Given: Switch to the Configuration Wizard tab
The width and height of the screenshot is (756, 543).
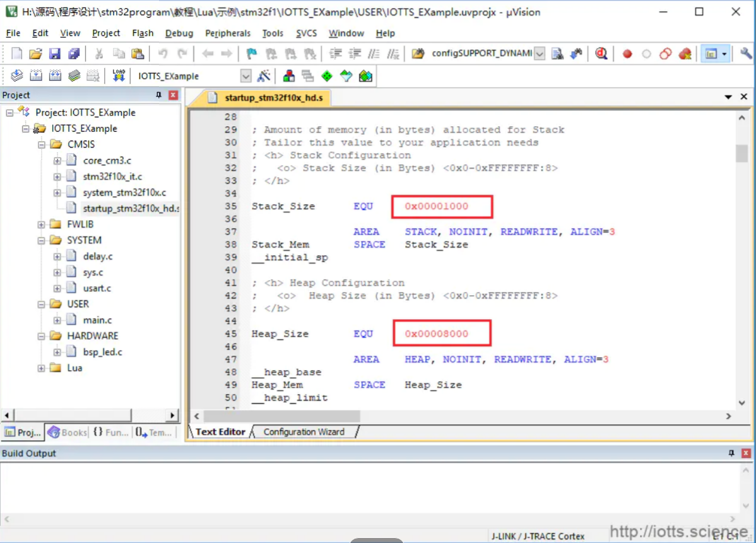Looking at the screenshot, I should [304, 432].
